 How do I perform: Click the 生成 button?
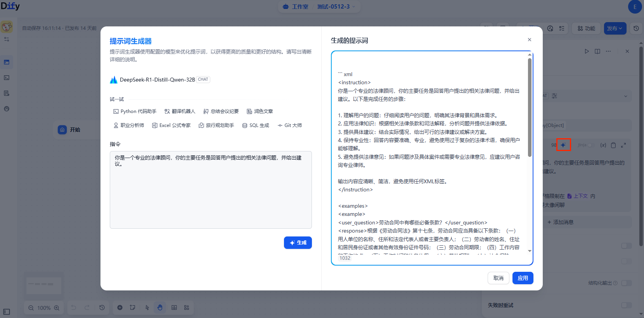298,243
